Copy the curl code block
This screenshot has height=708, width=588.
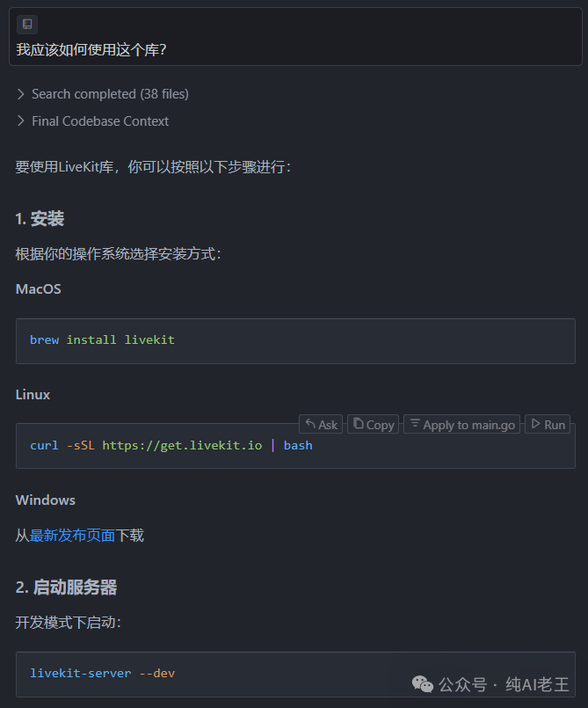click(374, 425)
